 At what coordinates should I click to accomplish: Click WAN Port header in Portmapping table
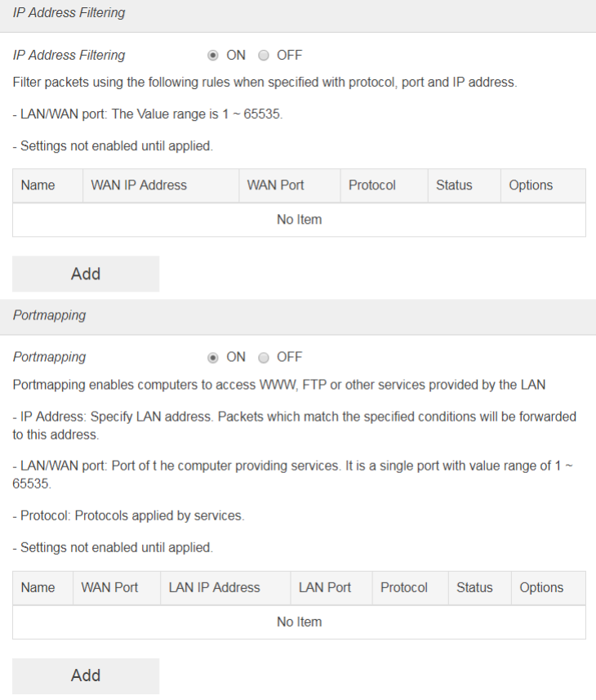tap(109, 587)
